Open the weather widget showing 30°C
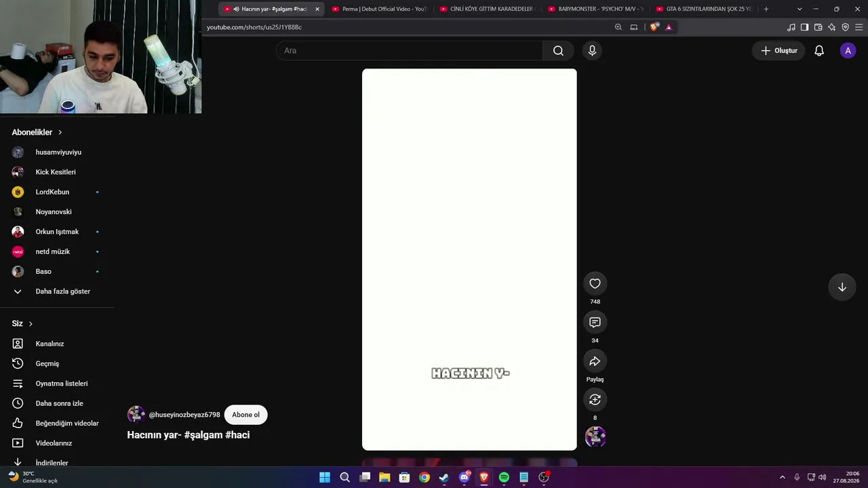The height and width of the screenshot is (488, 868). 32,477
